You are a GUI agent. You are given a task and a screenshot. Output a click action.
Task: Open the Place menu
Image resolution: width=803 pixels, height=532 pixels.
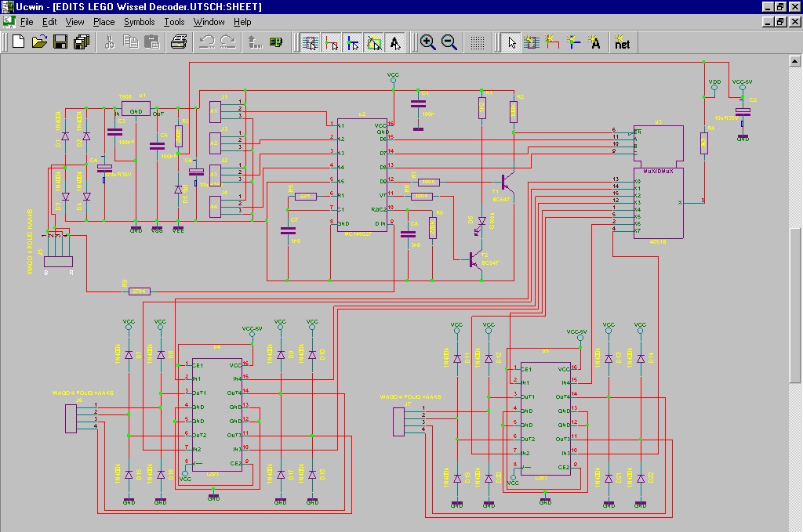tap(104, 22)
